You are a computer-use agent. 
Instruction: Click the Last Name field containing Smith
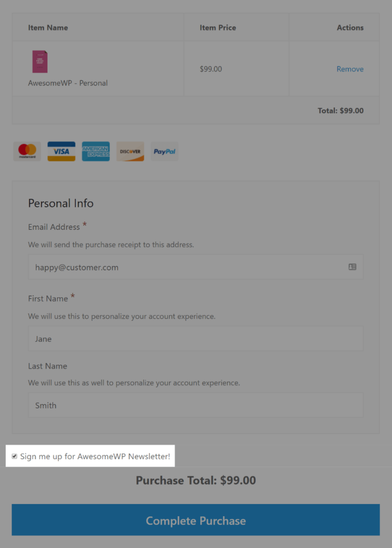pos(195,405)
